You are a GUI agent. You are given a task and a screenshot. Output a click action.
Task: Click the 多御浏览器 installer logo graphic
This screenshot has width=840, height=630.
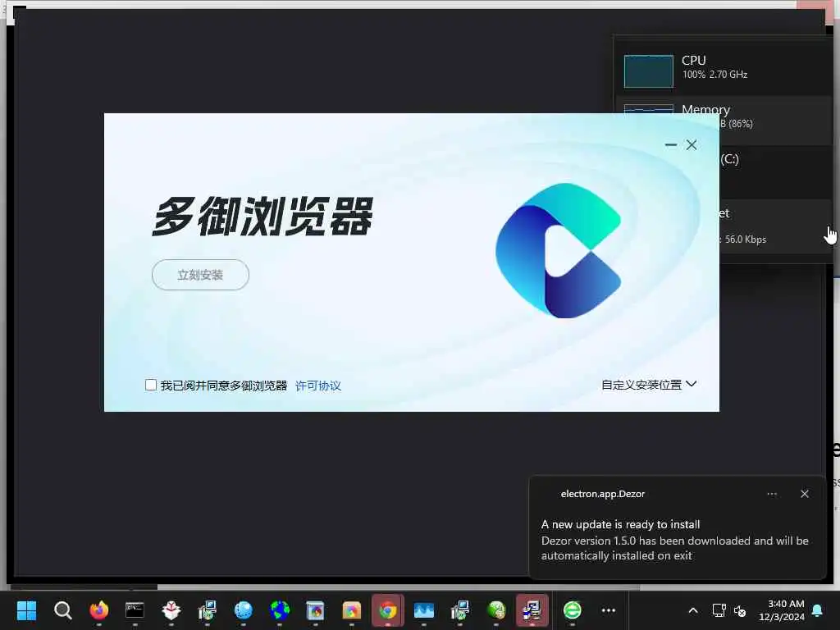[x=558, y=250]
